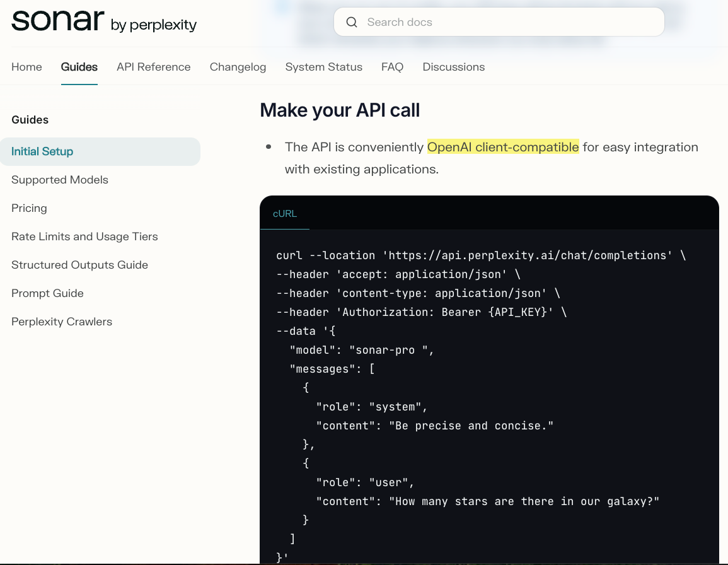Click the Be precise and concise content line

coord(434,426)
